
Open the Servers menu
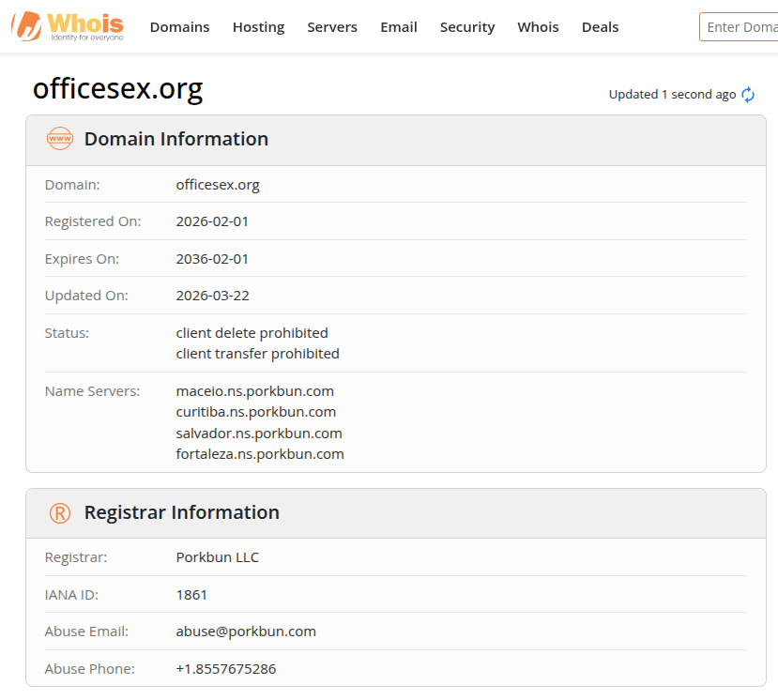pos(332,27)
